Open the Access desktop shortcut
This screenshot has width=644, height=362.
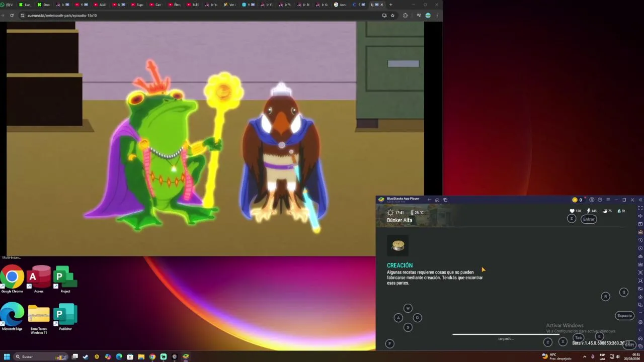coord(39,280)
